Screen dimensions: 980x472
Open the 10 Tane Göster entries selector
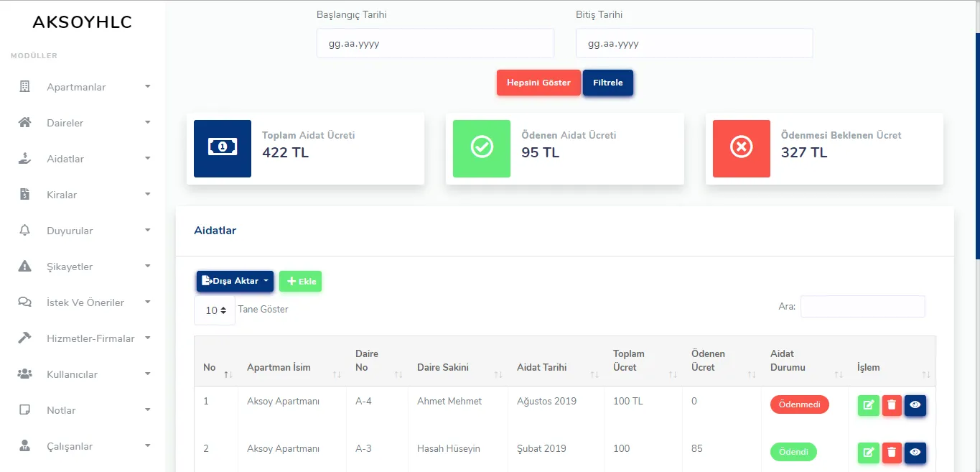click(215, 310)
